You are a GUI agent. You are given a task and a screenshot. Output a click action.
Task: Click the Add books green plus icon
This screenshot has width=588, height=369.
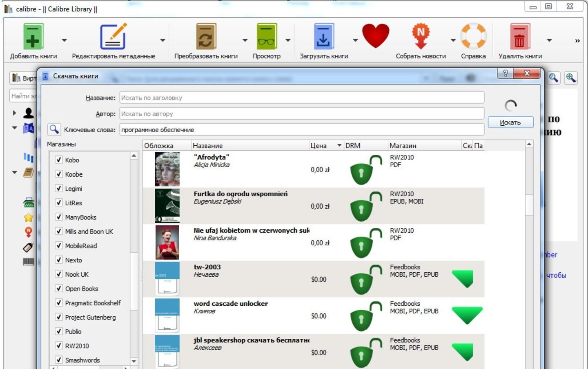click(x=33, y=37)
